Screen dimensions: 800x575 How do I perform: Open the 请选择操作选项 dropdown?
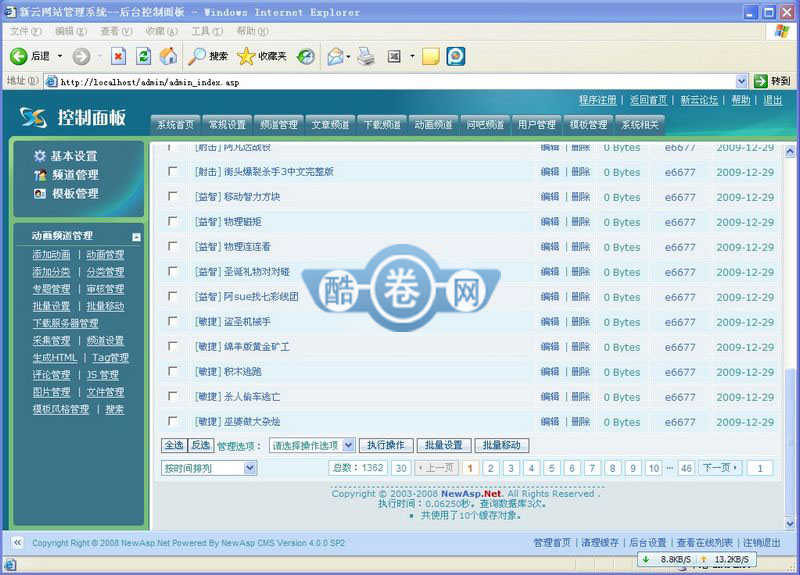[x=311, y=445]
